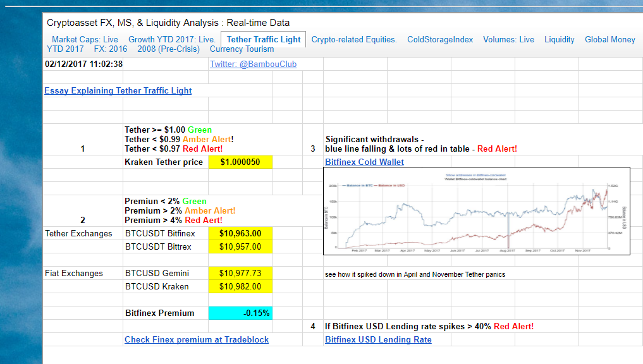
Task: Select the Tether Traffic Light tab
Action: click(263, 39)
